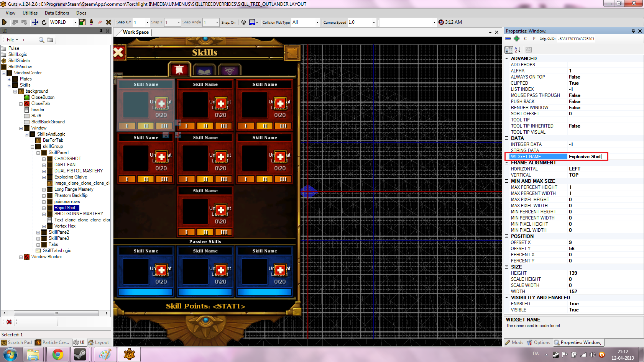Click the blue minus icon in Properties
This screenshot has height=362, width=644.
coord(508,39)
